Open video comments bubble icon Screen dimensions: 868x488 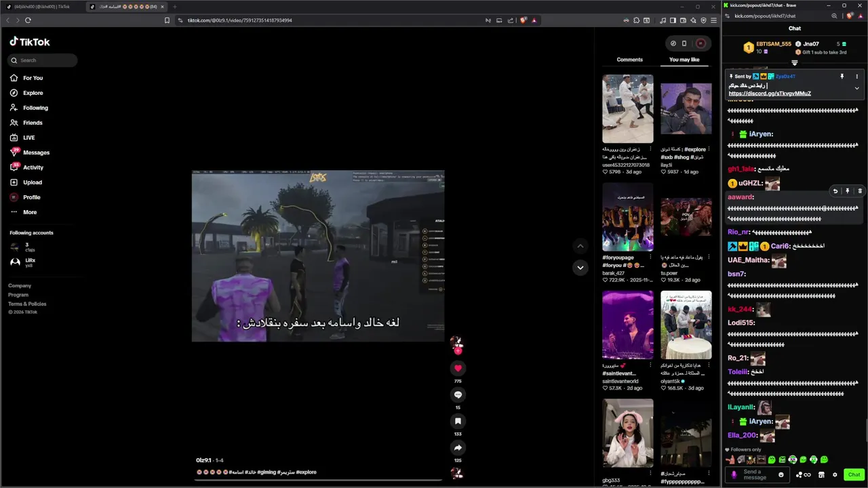click(458, 394)
